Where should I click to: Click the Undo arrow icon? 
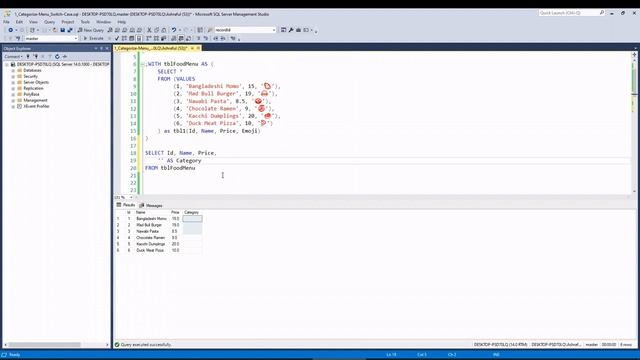click(x=174, y=30)
